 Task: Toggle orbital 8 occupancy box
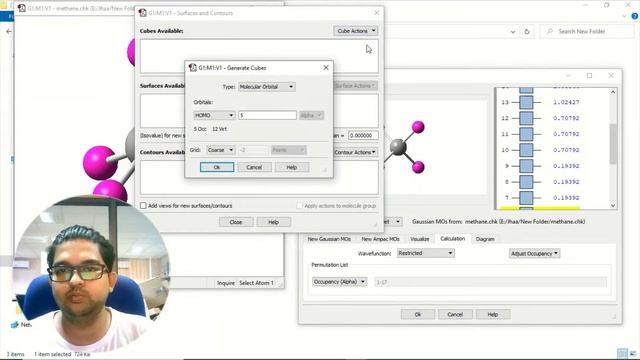click(526, 182)
